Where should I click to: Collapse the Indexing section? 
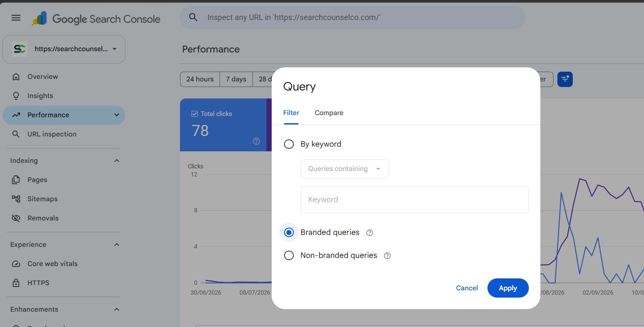point(116,161)
